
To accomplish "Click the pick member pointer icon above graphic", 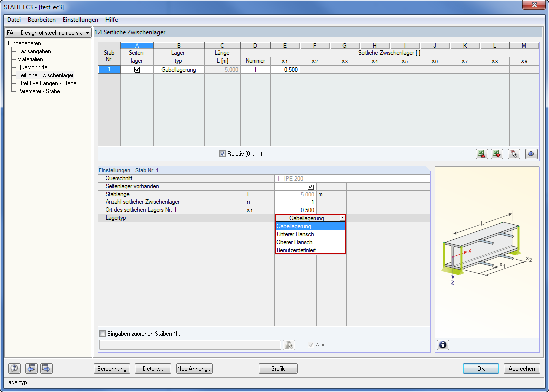I will point(514,154).
